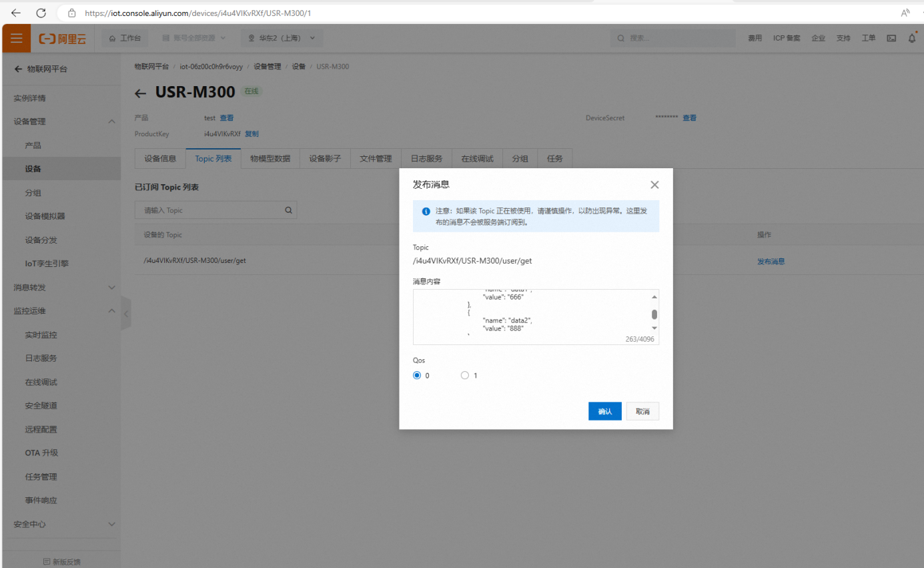This screenshot has width=924, height=568.
Task: Open the 华东2（上海） region dropdown
Action: [x=282, y=38]
